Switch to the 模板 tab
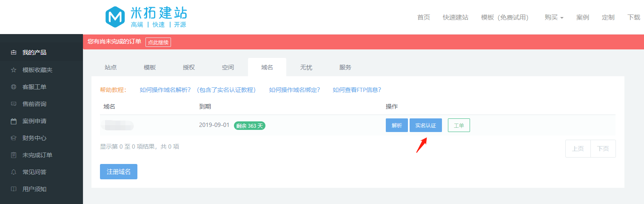 point(150,67)
